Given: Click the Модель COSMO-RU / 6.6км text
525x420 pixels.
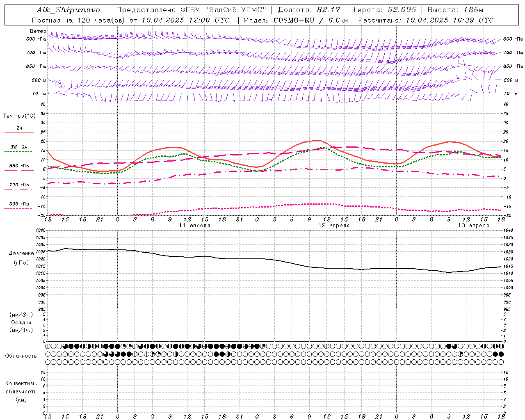Looking at the screenshot, I should click(296, 20).
